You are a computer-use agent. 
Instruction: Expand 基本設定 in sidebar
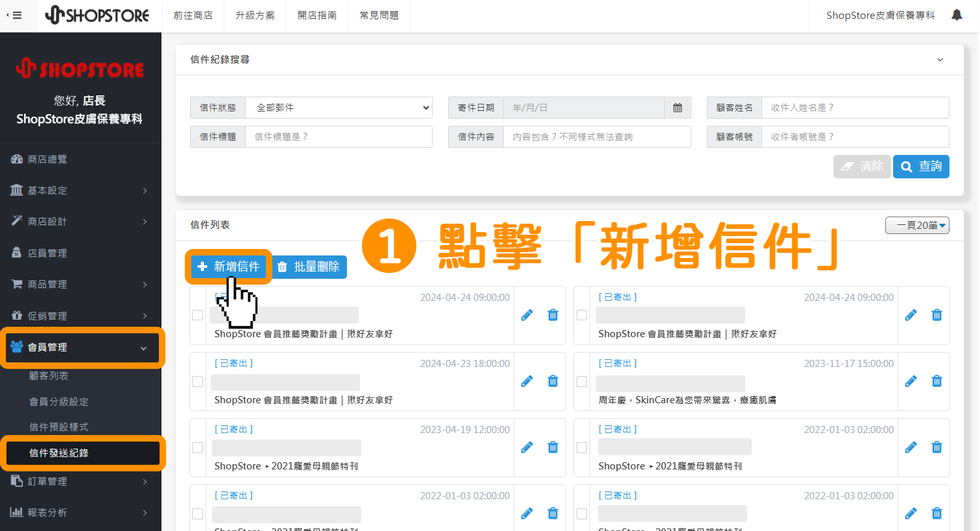80,191
